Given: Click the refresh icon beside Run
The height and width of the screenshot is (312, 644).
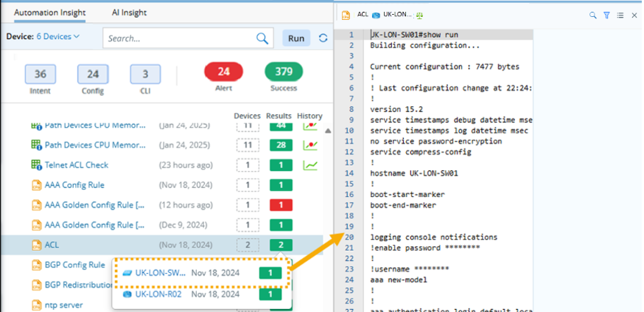Looking at the screenshot, I should tap(323, 38).
